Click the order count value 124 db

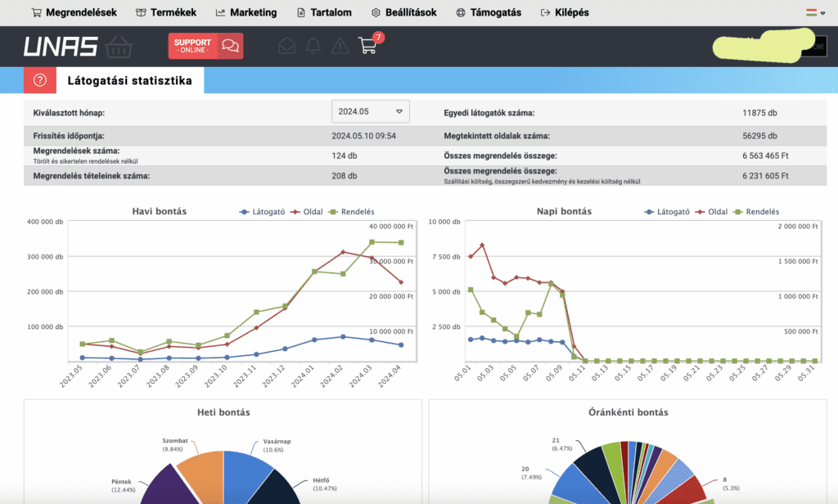pos(345,155)
